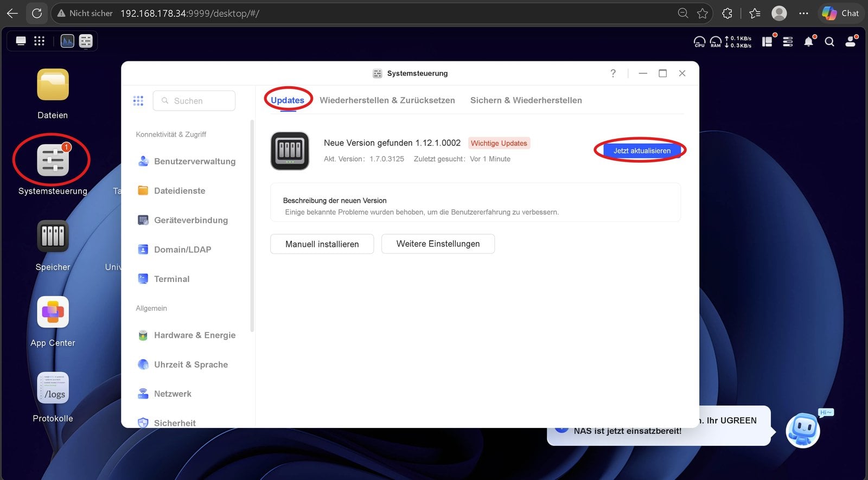Click the current version value 1.7.0.3125
The image size is (868, 480).
(387, 159)
